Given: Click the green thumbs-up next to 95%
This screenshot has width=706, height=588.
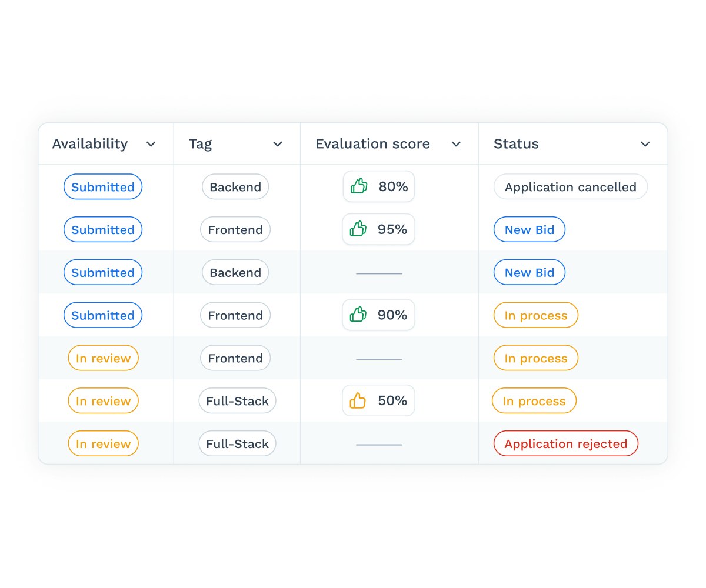Looking at the screenshot, I should pyautogui.click(x=358, y=229).
